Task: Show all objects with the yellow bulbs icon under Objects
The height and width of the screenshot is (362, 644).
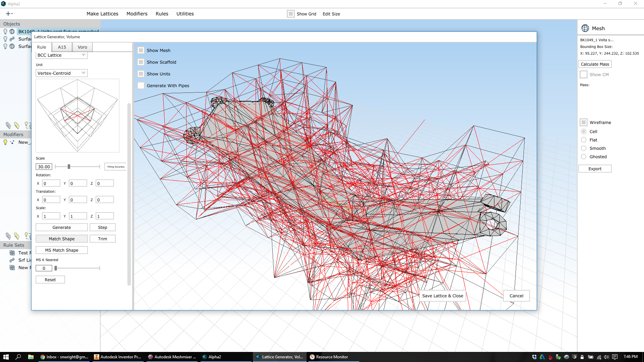Action: [x=17, y=125]
